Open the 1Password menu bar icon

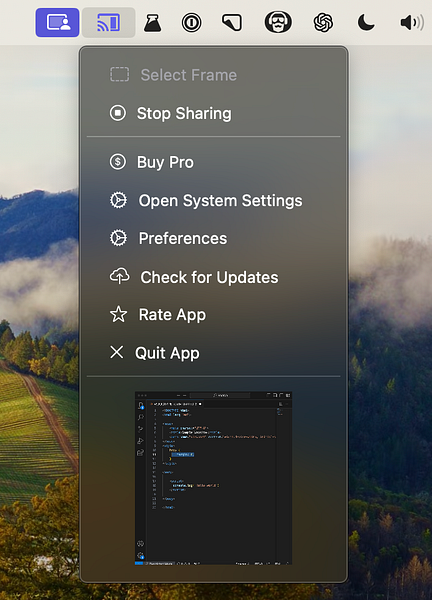[x=191, y=23]
